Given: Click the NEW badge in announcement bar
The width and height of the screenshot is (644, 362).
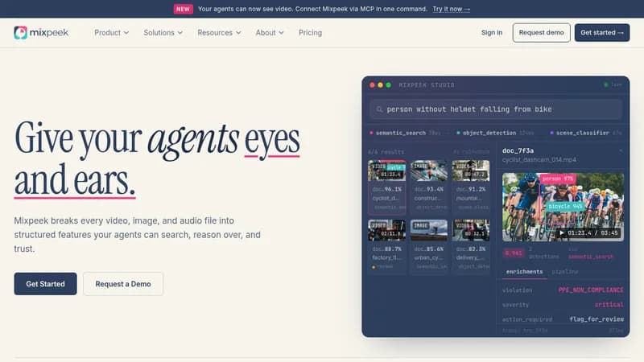Looking at the screenshot, I should [184, 9].
